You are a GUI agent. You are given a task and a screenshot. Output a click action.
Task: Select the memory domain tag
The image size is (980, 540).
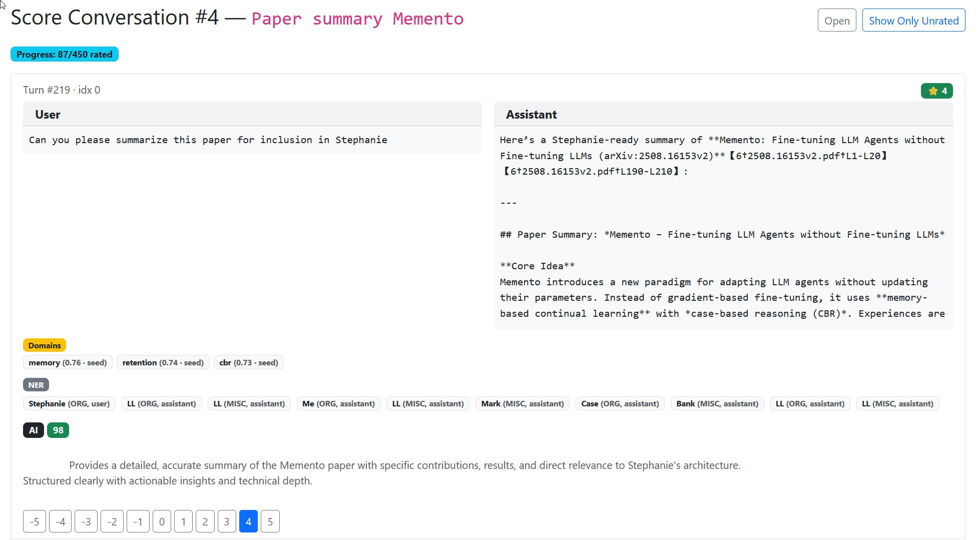68,362
